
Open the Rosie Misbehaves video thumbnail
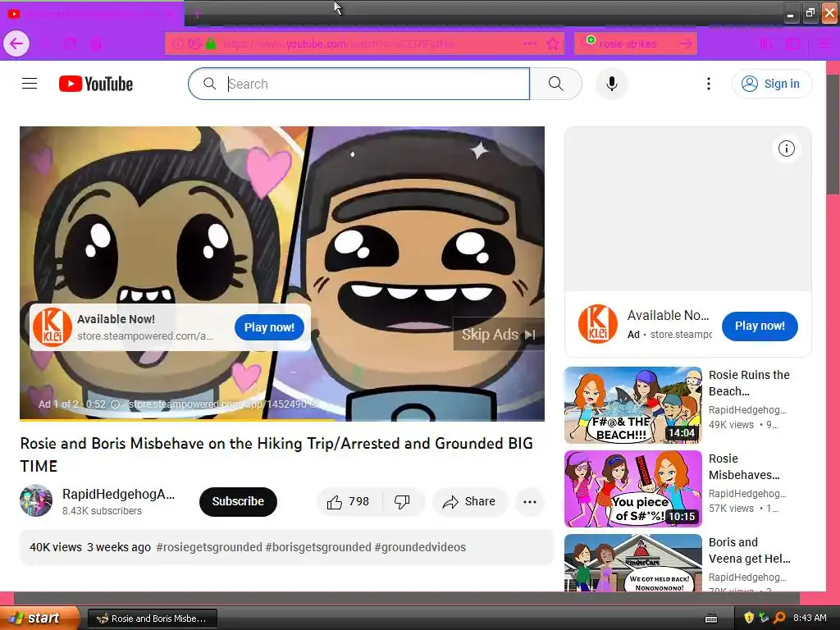tap(632, 489)
